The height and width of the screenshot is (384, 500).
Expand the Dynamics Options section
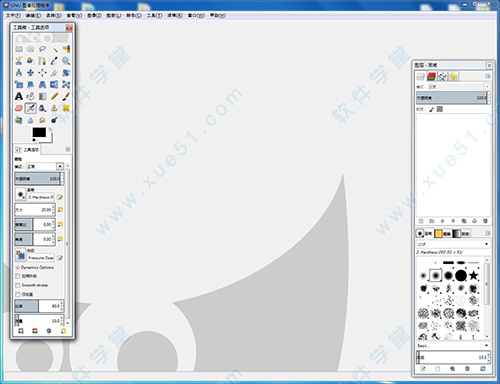coord(18,268)
